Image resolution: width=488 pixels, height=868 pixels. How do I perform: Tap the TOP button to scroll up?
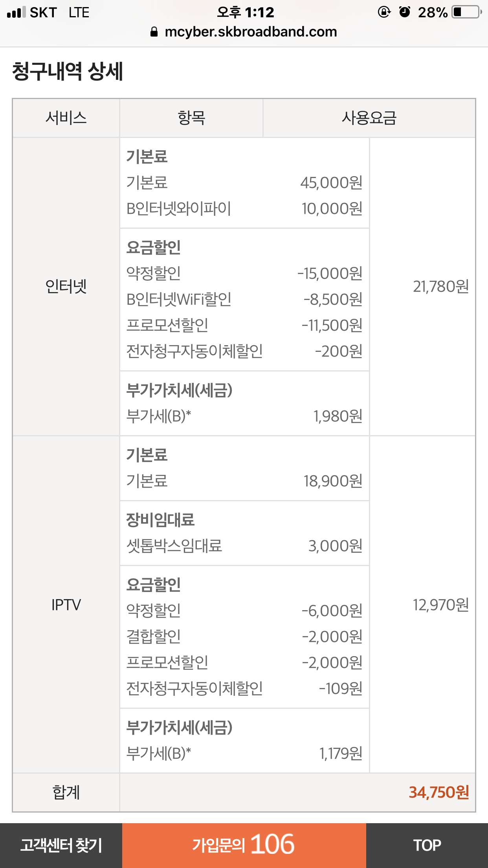coord(427,845)
